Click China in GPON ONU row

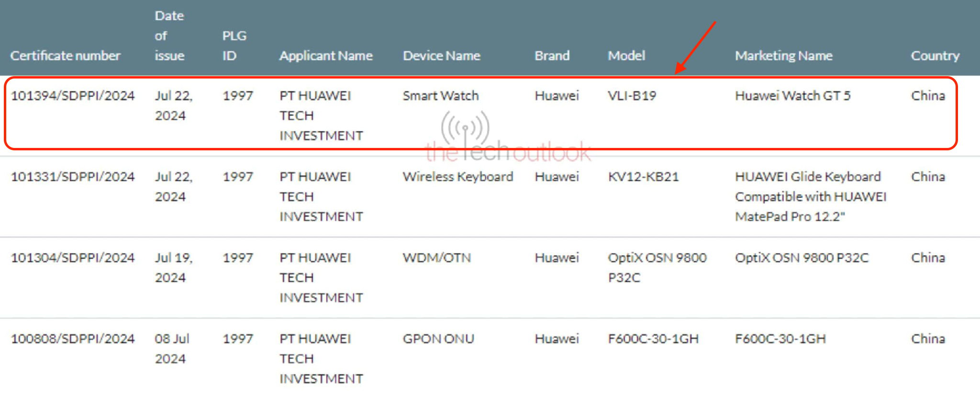pos(928,339)
